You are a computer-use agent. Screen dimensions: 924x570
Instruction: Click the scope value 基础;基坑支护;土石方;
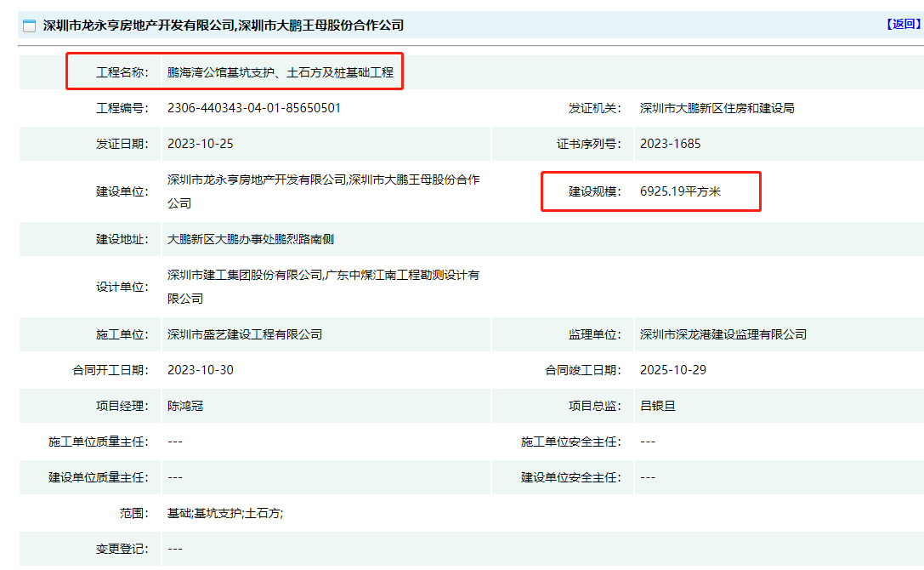click(x=225, y=513)
